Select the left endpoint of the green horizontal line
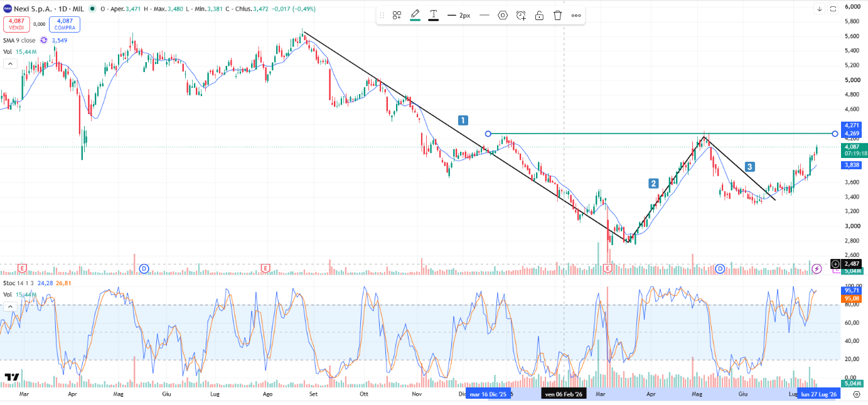 (x=488, y=134)
